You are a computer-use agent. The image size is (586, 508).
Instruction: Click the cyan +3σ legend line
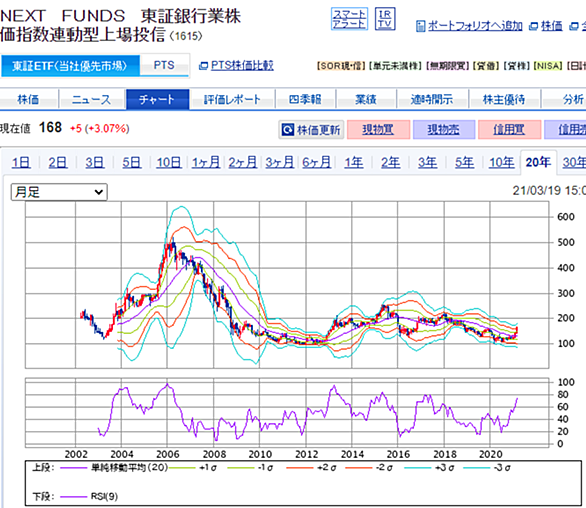click(418, 468)
